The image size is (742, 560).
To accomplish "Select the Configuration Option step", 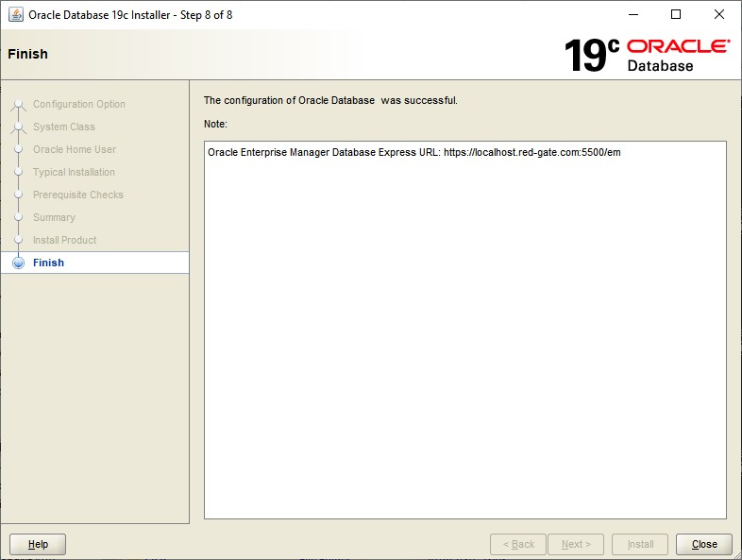I will pos(79,104).
